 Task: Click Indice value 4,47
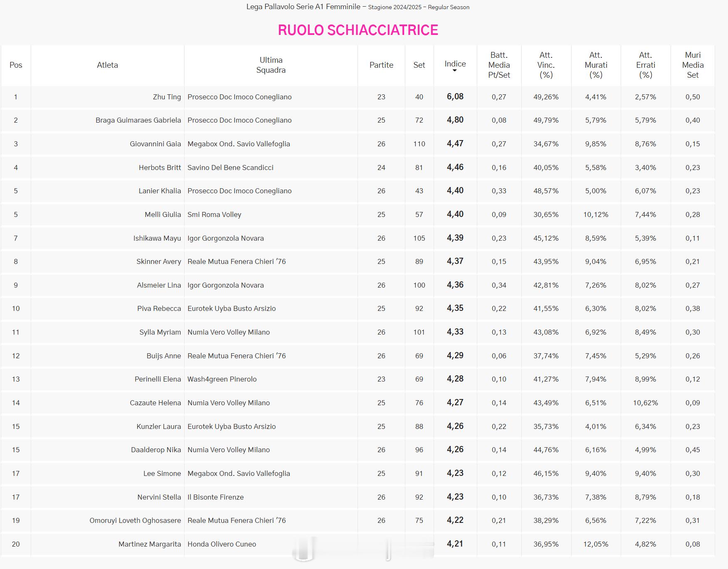point(455,143)
